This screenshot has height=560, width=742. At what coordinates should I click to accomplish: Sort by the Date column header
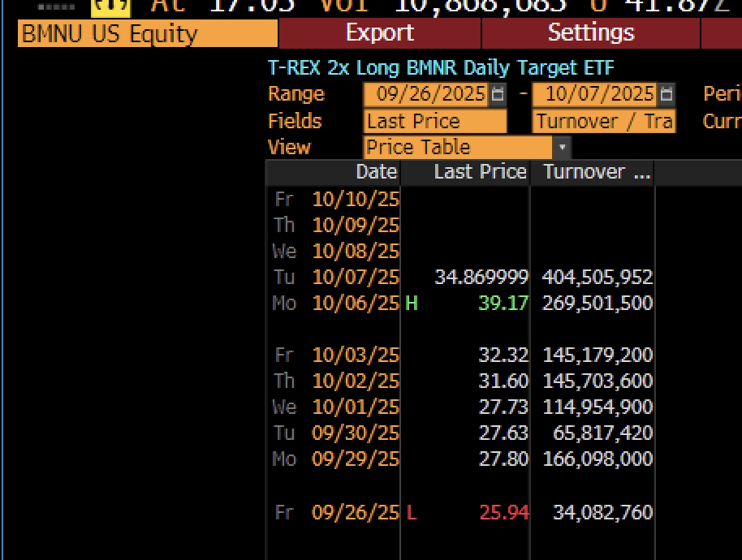[376, 172]
